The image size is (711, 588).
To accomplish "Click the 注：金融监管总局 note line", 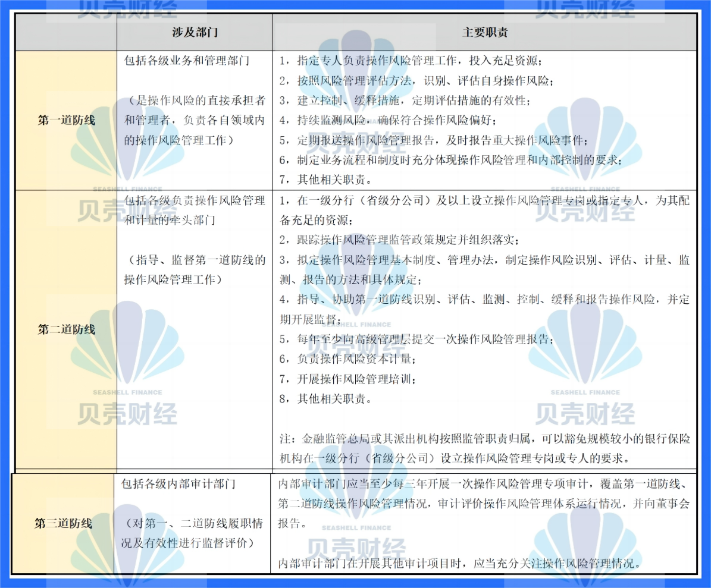I will [485, 439].
